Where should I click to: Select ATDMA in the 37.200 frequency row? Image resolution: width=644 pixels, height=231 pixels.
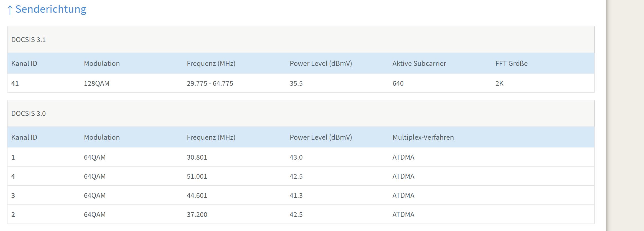[403, 214]
